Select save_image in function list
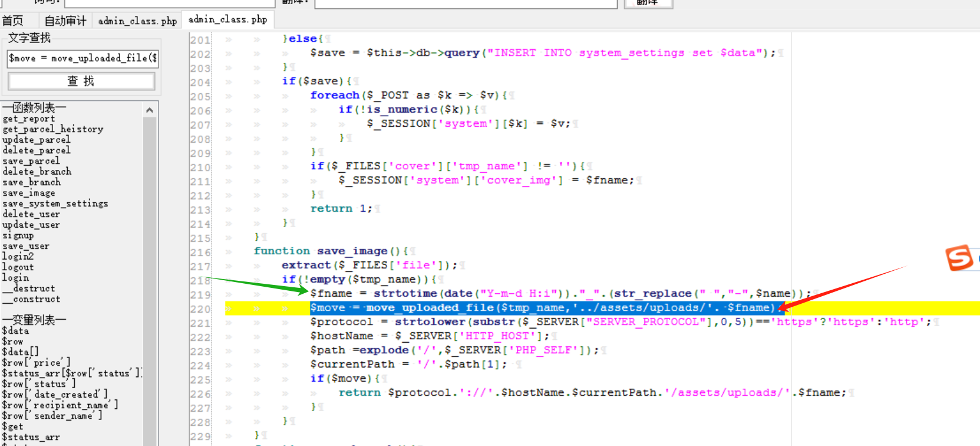Screen dimensions: 980x446 pyautogui.click(x=28, y=193)
